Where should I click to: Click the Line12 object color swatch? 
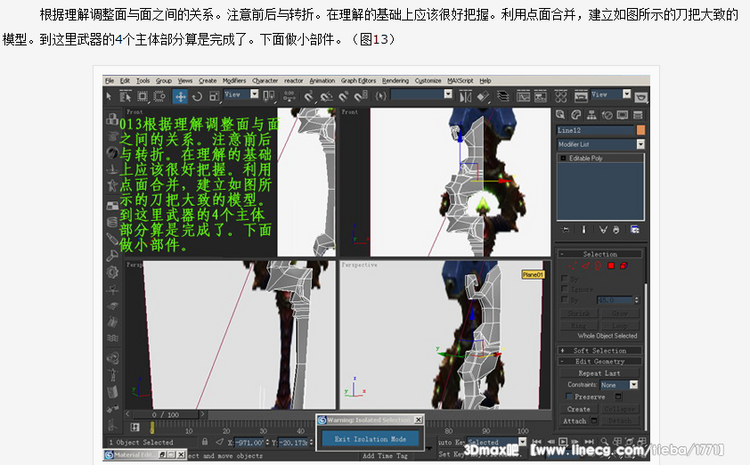640,130
